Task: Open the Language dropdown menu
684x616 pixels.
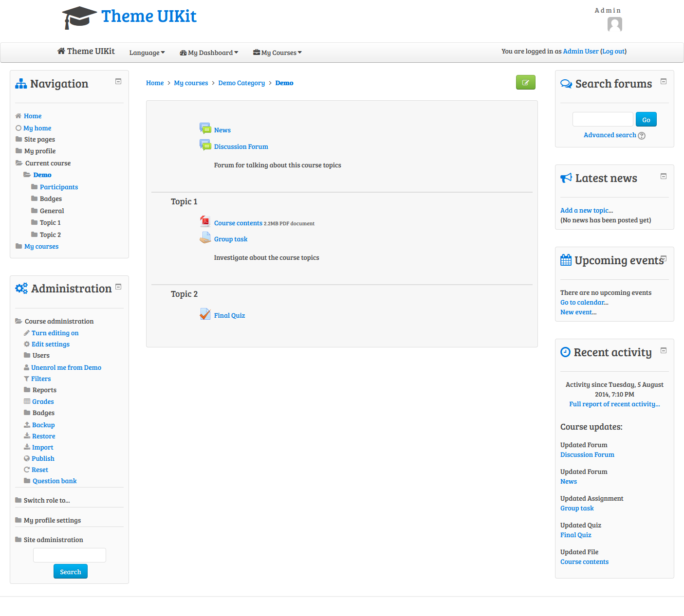Action: [147, 53]
